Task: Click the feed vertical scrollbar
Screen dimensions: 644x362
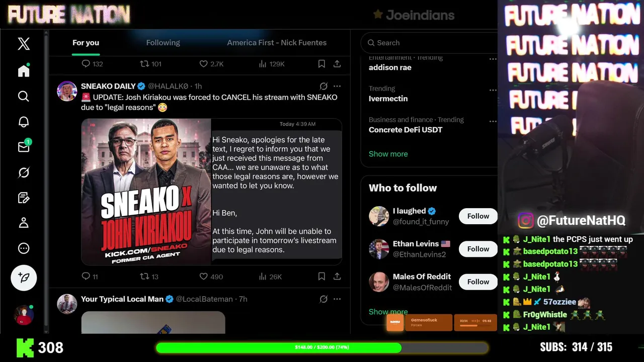Action: click(46, 181)
